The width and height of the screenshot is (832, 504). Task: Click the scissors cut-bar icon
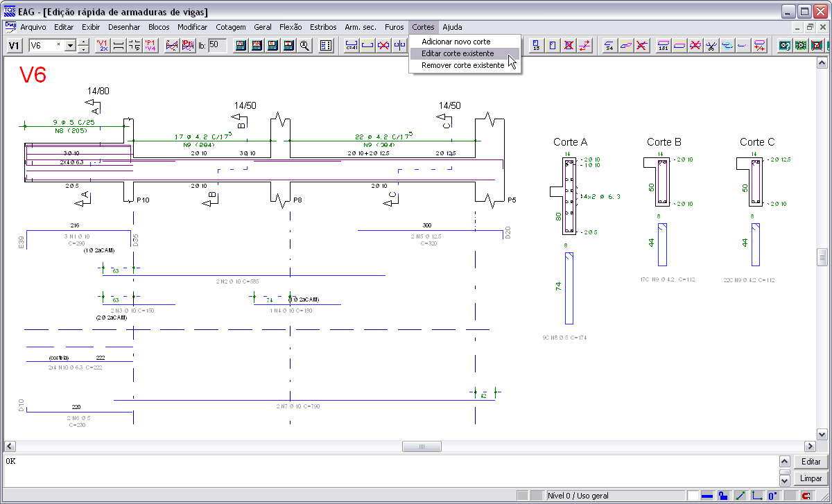tap(711, 46)
